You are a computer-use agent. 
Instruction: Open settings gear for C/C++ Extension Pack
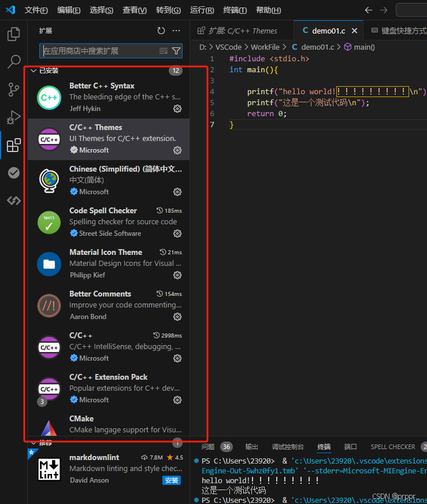[177, 400]
